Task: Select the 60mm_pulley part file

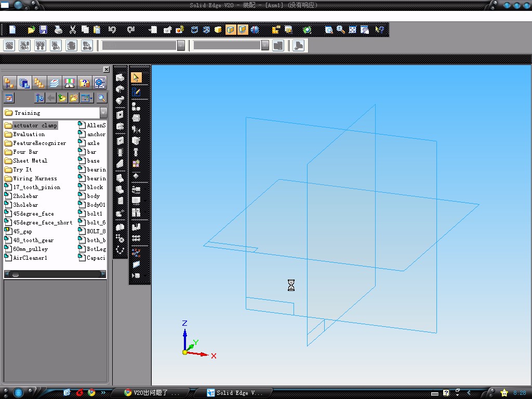Action: [x=26, y=249]
